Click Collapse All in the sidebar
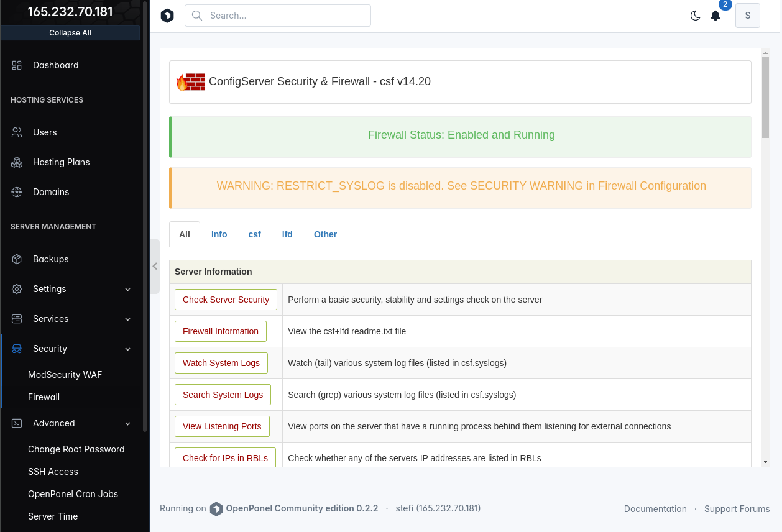Screen dimensions: 782x532 tap(70, 33)
